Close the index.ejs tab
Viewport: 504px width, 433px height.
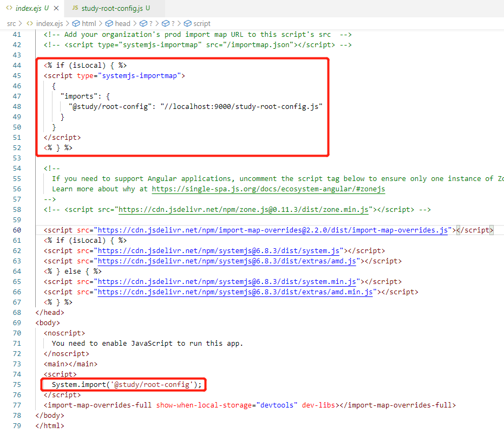tap(56, 8)
